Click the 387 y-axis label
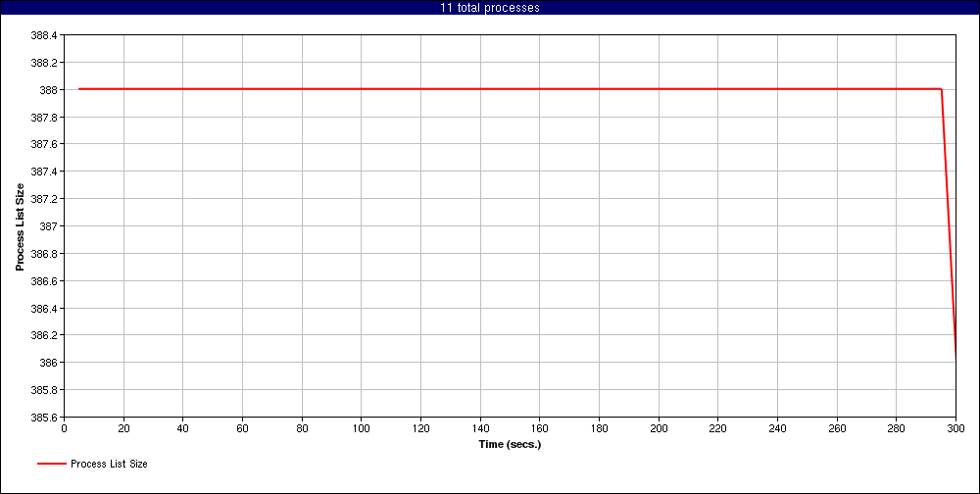 pos(48,226)
